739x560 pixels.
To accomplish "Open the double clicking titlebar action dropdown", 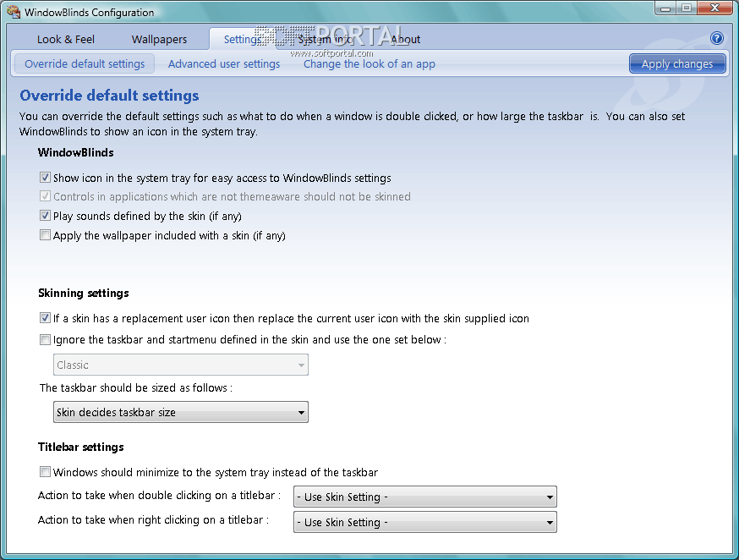I will point(424,497).
